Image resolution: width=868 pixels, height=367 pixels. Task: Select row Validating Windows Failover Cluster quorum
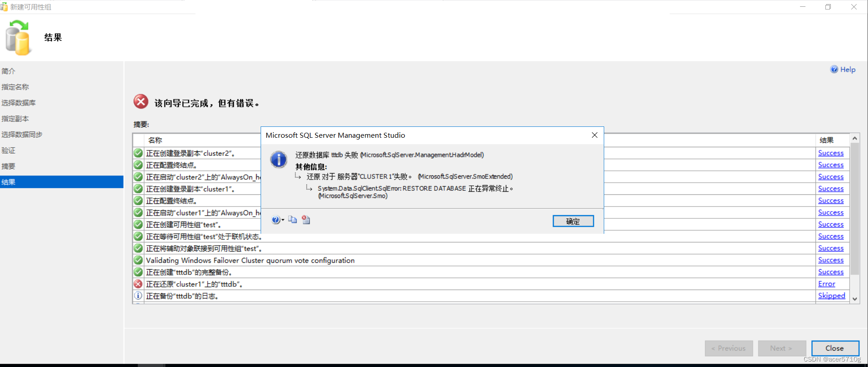[491, 260]
